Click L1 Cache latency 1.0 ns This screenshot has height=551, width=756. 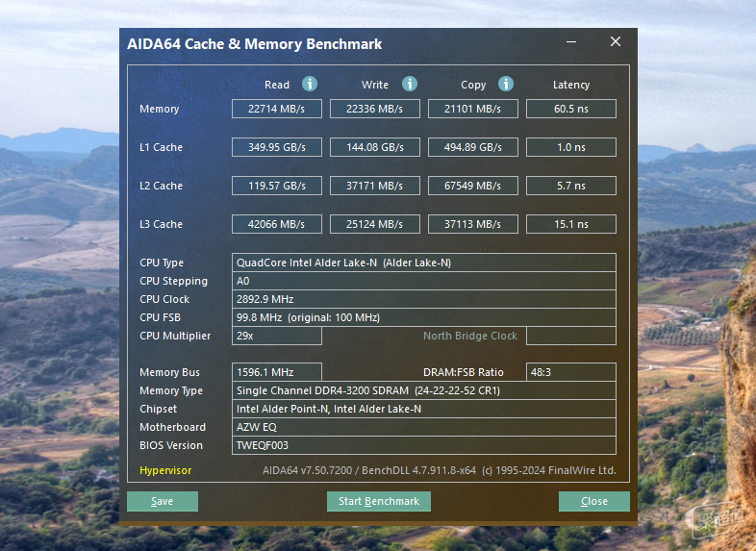point(571,147)
